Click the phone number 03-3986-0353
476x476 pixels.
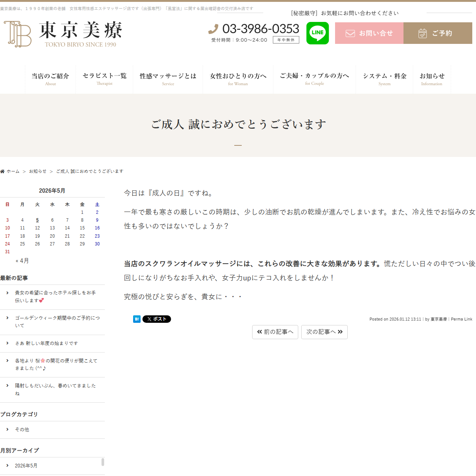261,29
